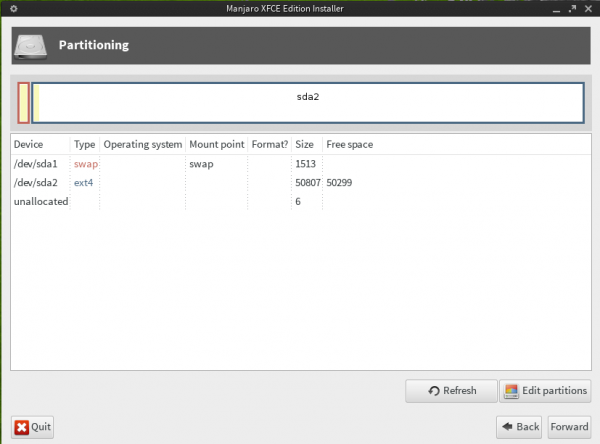Select the sda2 partition bar
600x444 pixels.
(308, 103)
